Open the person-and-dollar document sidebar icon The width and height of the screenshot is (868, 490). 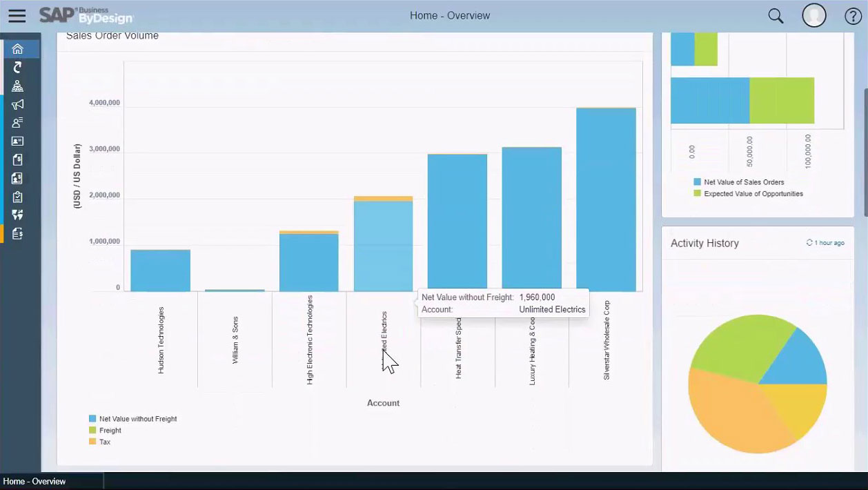(18, 178)
